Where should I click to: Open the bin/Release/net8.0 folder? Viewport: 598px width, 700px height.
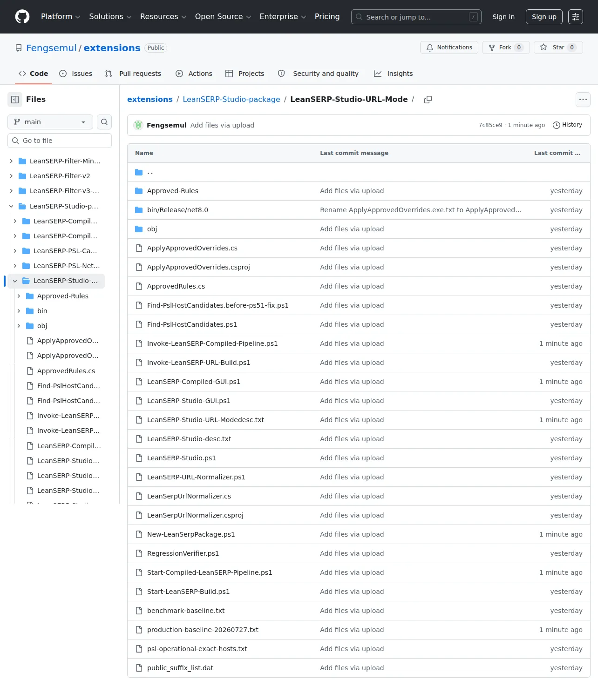point(177,210)
